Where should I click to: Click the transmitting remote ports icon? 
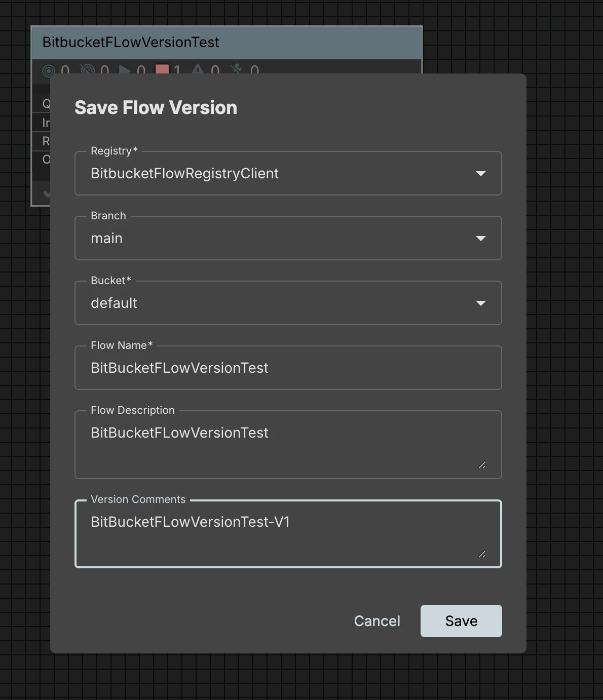pos(48,70)
